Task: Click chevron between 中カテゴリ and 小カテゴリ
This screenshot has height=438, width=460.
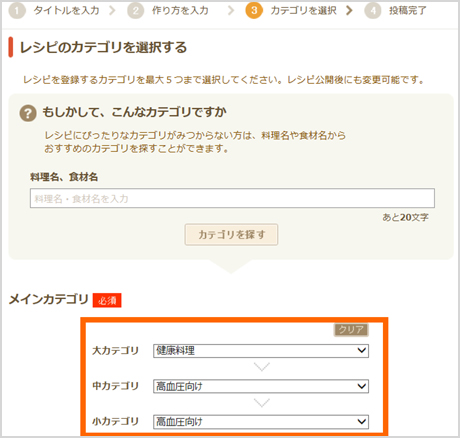Action: pos(261,403)
